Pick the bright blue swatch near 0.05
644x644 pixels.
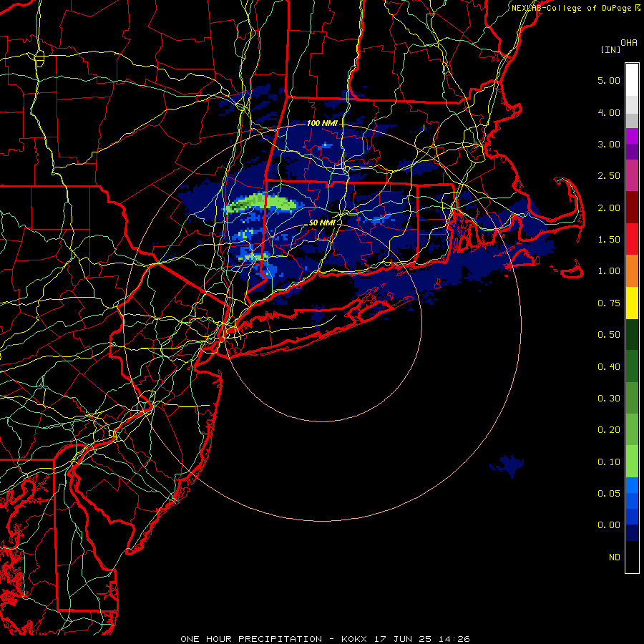click(x=632, y=485)
